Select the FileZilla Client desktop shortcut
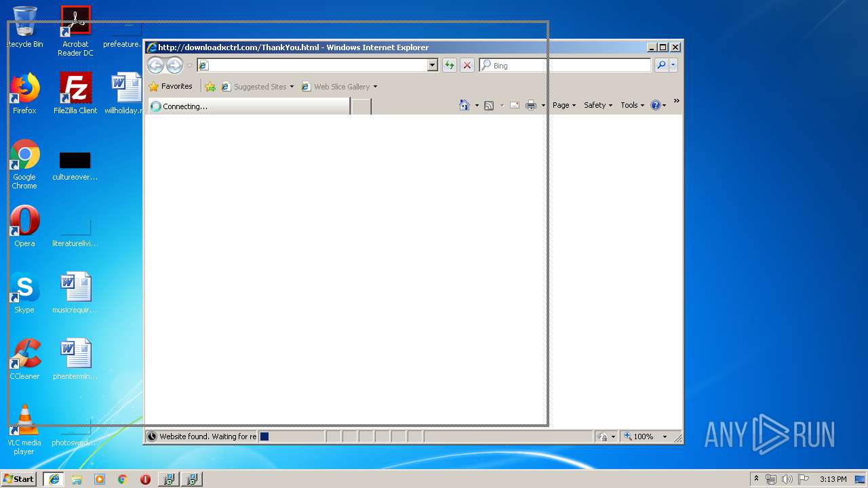 75,94
